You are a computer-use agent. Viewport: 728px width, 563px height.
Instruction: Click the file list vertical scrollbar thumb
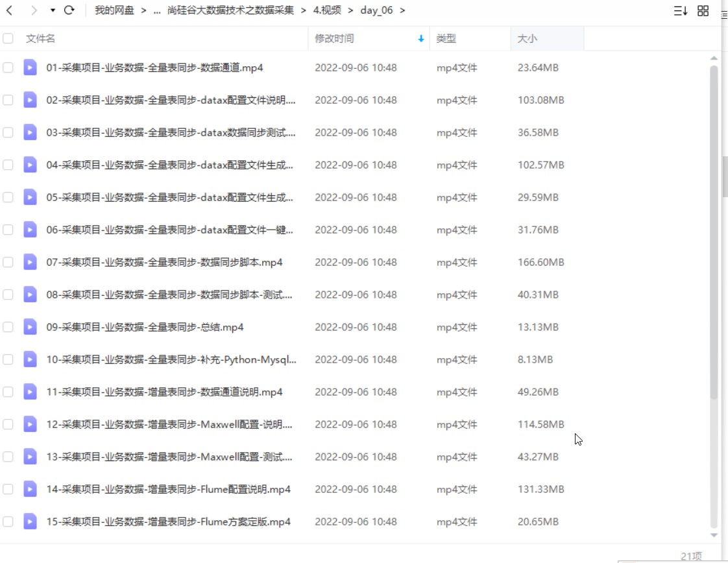point(714,232)
